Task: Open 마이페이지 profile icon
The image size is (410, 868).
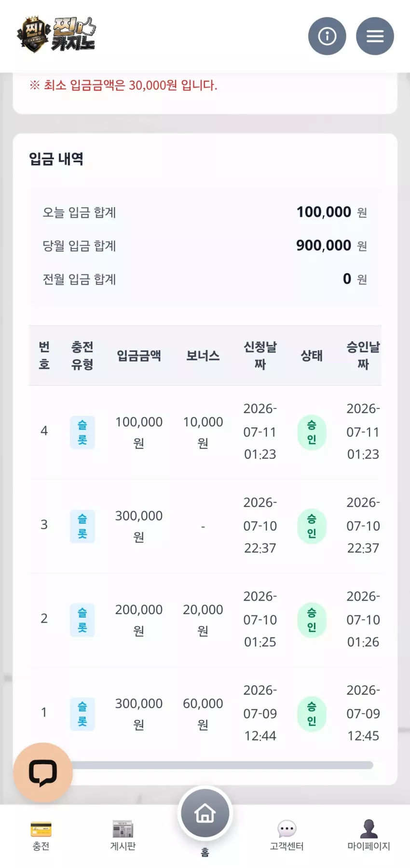Action: click(x=369, y=829)
